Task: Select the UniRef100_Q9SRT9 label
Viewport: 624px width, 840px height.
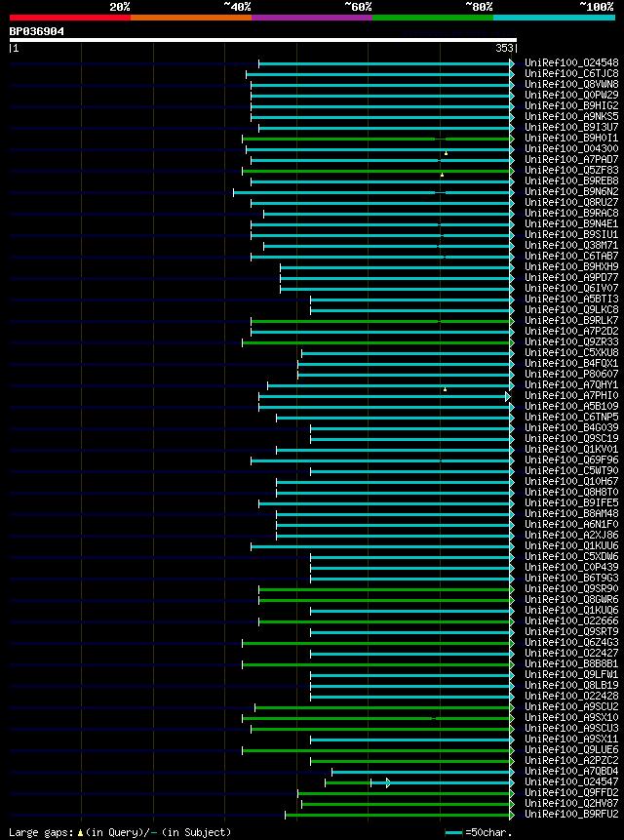Action: click(571, 631)
